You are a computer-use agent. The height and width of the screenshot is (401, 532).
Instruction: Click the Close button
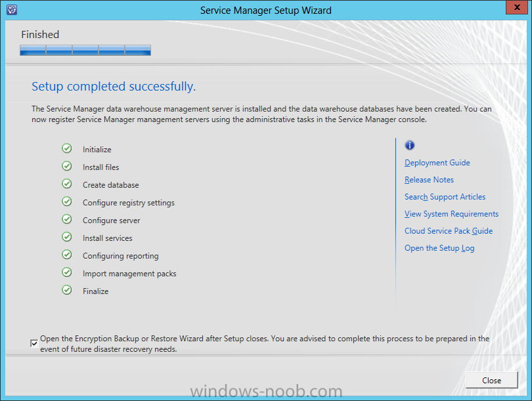[492, 380]
